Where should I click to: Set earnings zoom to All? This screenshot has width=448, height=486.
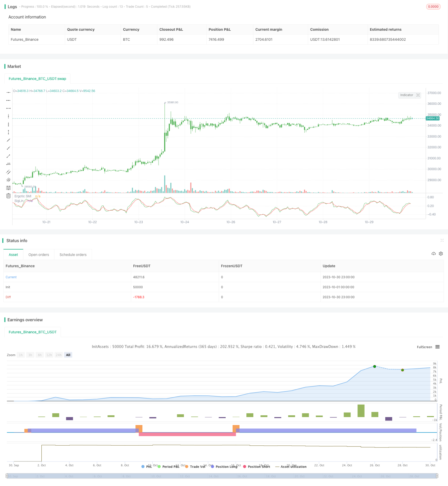point(68,355)
